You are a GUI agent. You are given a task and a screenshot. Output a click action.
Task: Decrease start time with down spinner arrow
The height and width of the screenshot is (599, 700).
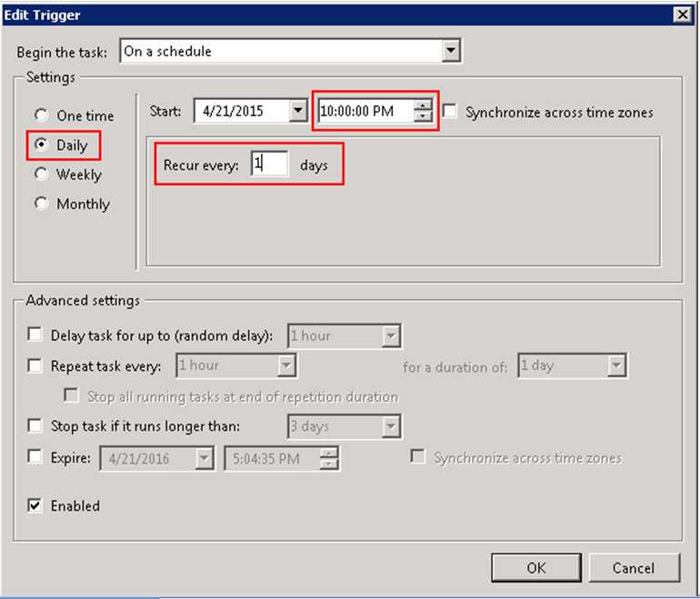point(423,116)
